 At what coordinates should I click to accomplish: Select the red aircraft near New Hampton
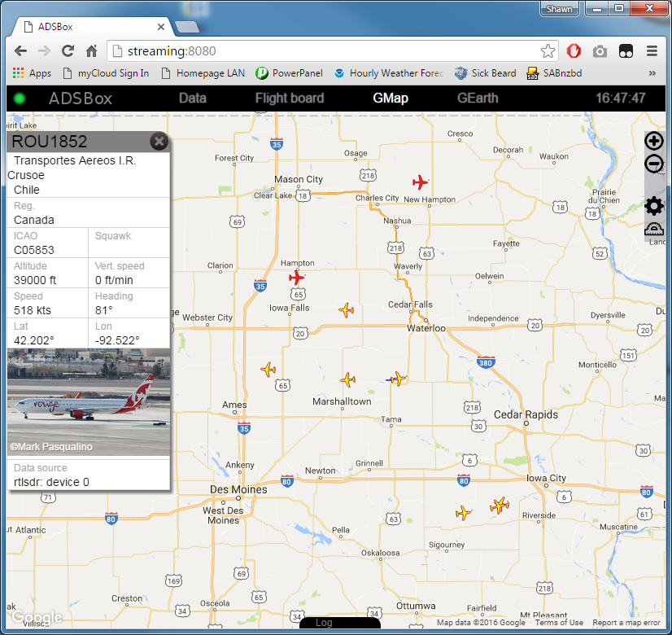(420, 182)
